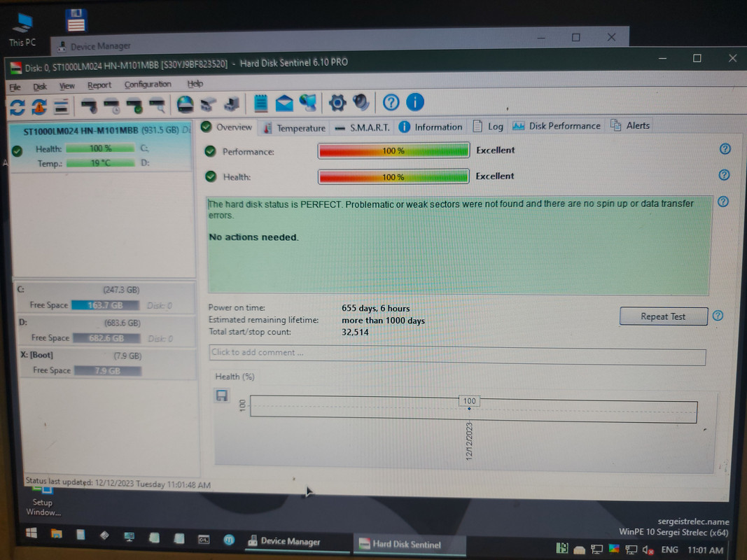747x560 pixels.
Task: Click help icon next to Performance bar
Action: pyautogui.click(x=725, y=149)
